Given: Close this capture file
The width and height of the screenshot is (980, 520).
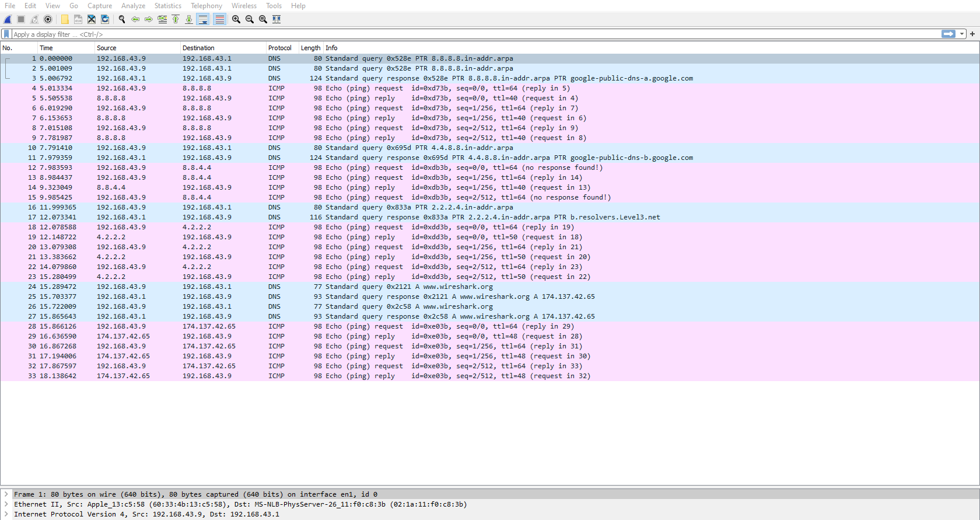Looking at the screenshot, I should [x=92, y=19].
